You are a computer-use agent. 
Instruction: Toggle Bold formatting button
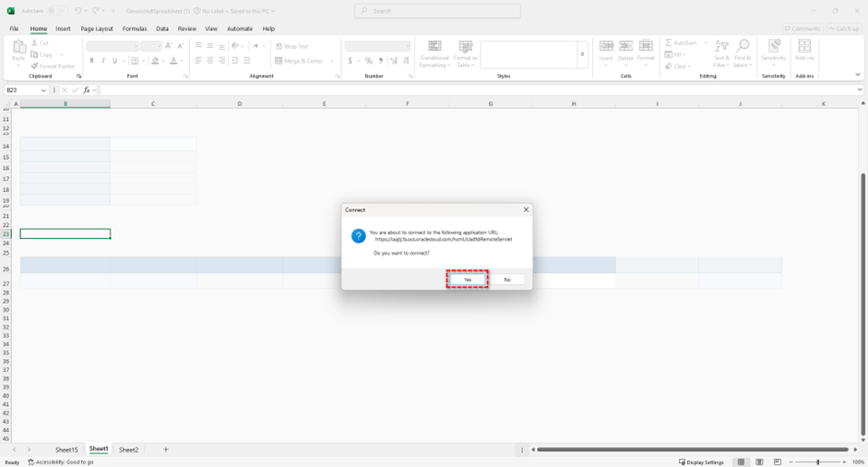tap(91, 61)
